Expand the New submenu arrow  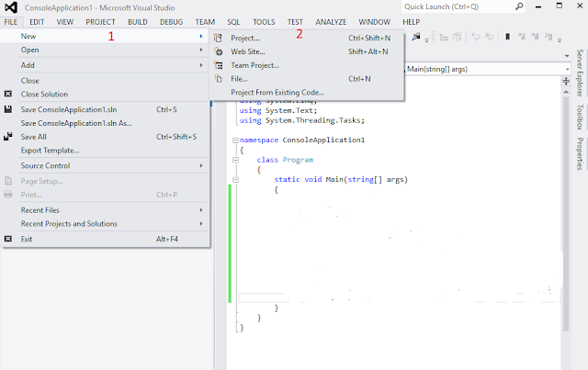(x=201, y=37)
